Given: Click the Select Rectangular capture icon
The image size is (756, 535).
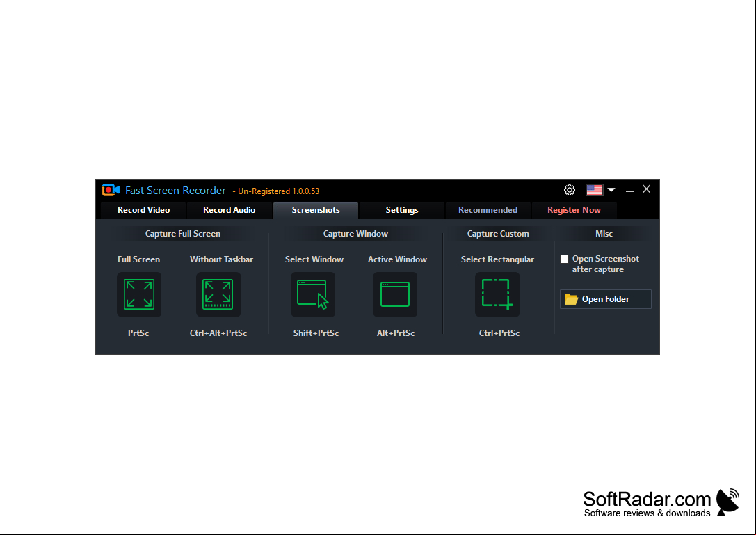Looking at the screenshot, I should tap(497, 294).
